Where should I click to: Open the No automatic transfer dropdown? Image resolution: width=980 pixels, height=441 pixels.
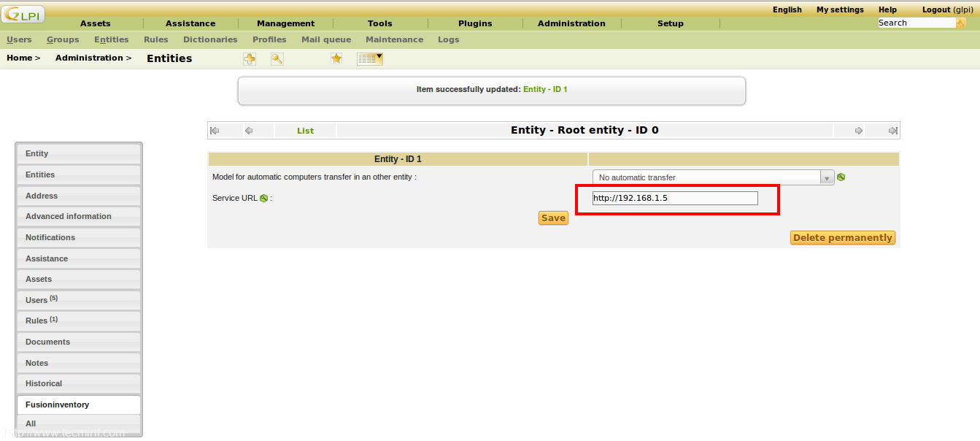point(714,177)
